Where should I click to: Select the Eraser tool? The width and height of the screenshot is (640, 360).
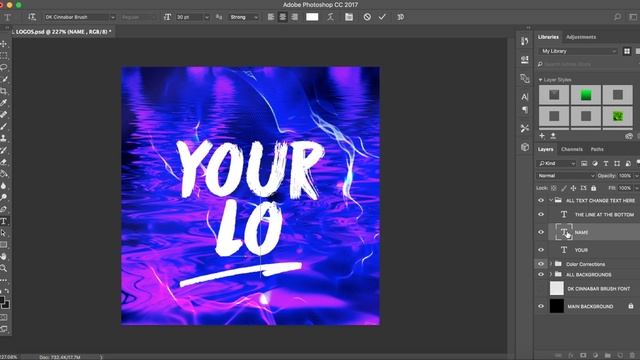4,162
